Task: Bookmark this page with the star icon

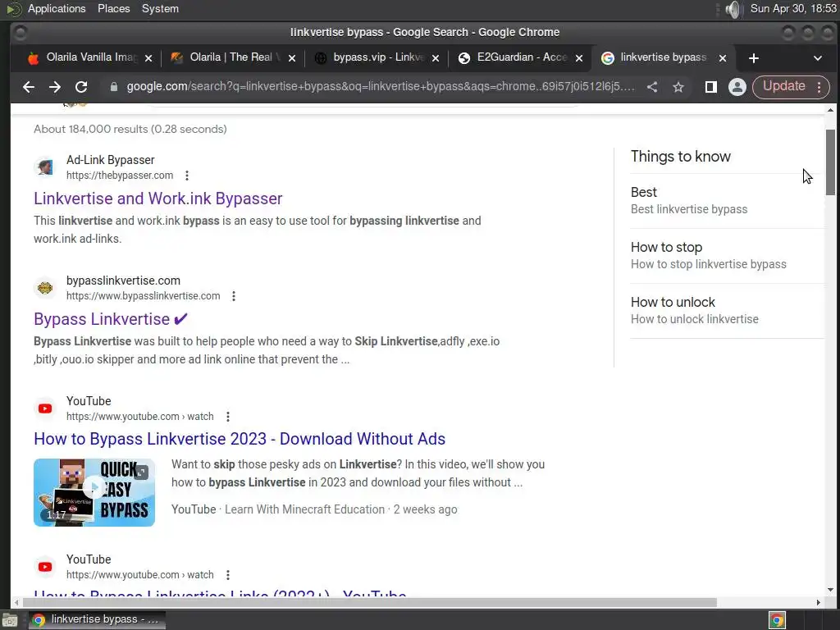Action: pyautogui.click(x=678, y=87)
